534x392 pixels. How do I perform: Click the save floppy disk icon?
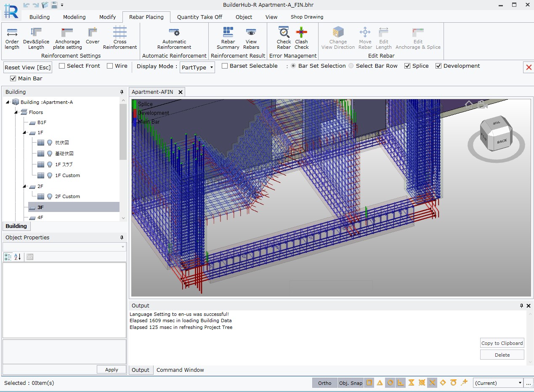coord(54,5)
